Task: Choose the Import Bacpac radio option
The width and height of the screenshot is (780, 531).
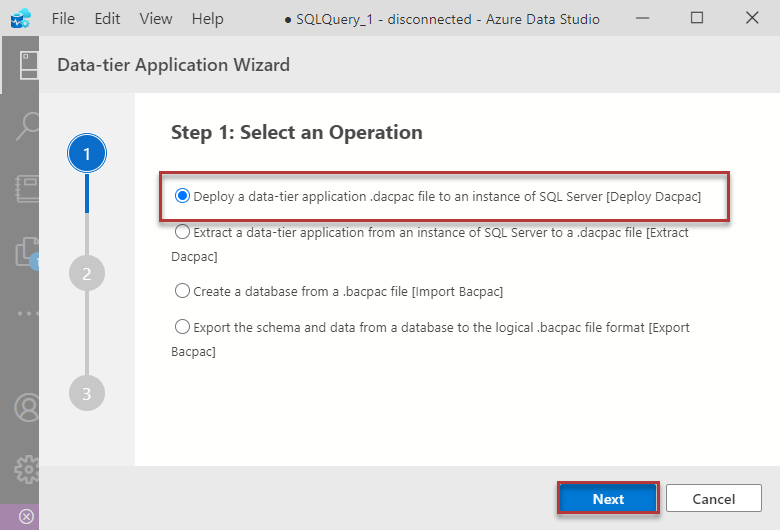Action: pyautogui.click(x=182, y=291)
